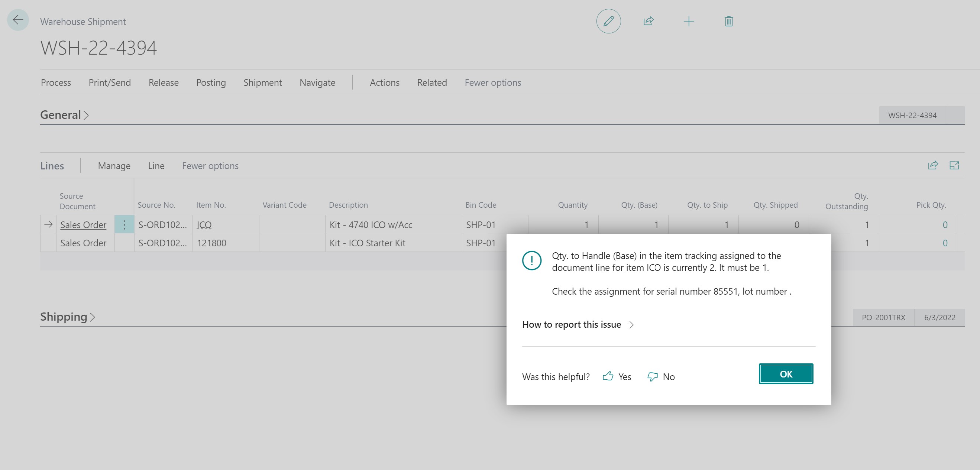Click the Lines expand to fullscreen icon

[x=954, y=165]
